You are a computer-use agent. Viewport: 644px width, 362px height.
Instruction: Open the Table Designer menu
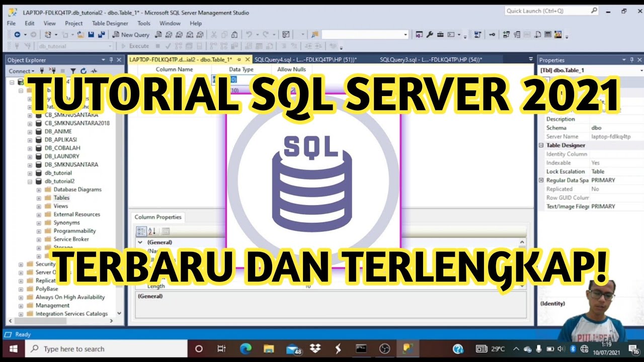coord(110,23)
